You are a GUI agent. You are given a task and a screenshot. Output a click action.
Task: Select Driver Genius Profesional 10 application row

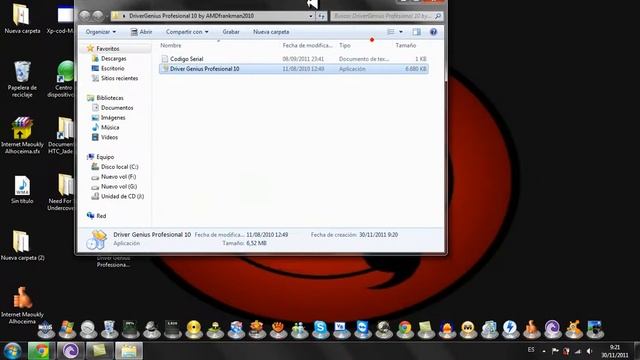click(x=294, y=69)
